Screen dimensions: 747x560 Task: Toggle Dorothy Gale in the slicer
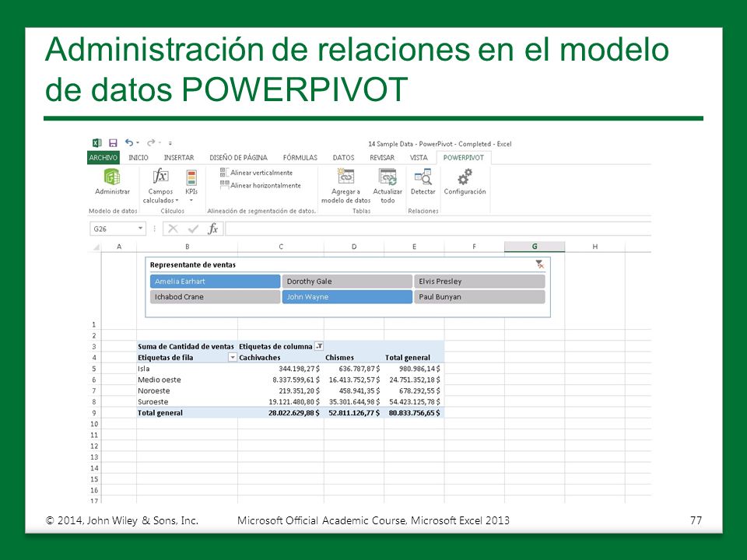(347, 282)
